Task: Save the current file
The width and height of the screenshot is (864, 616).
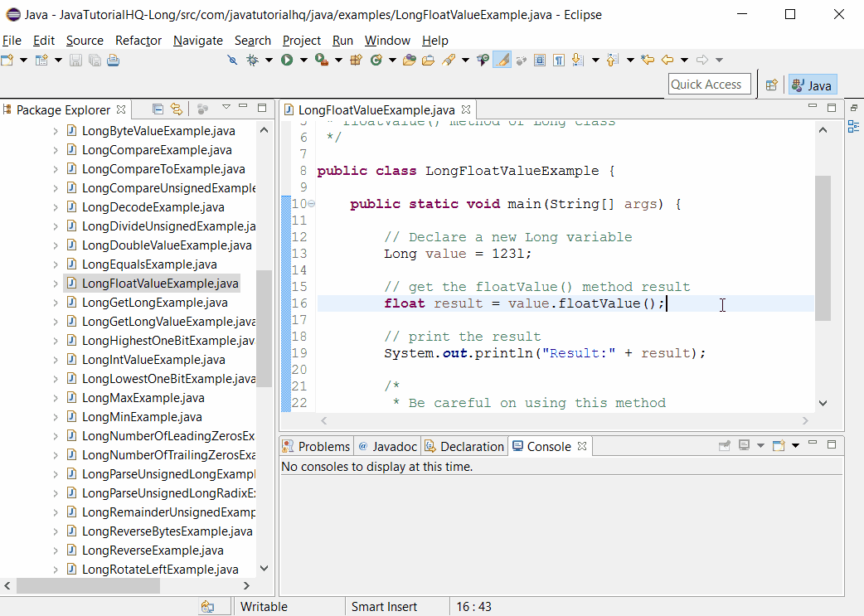Action: (x=76, y=60)
